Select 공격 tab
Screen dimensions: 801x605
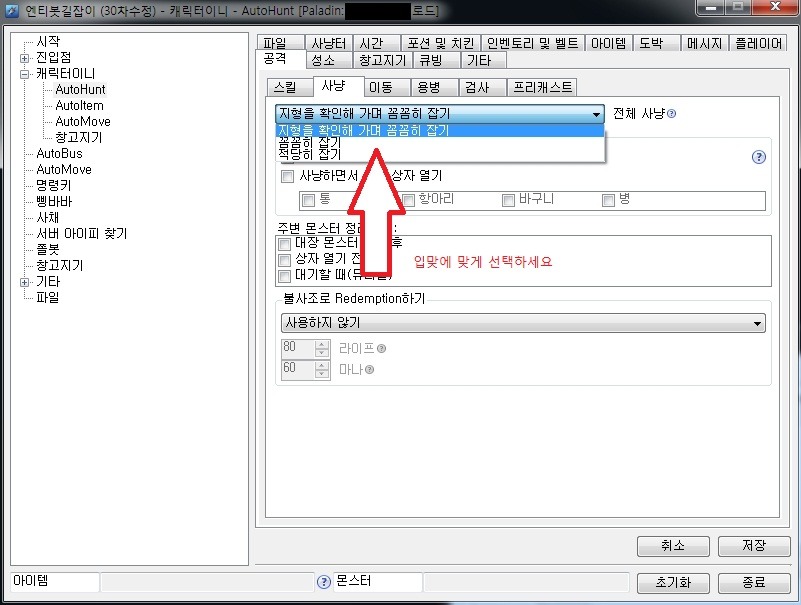pos(279,59)
